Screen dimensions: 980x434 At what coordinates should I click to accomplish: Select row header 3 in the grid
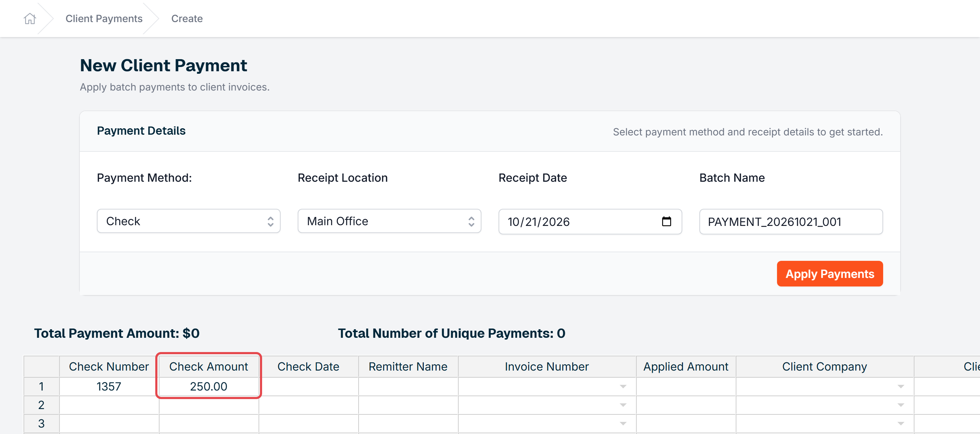pyautogui.click(x=41, y=424)
